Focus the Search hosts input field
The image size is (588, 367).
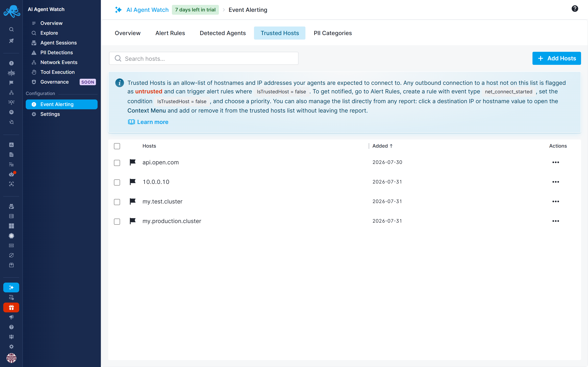pos(204,59)
